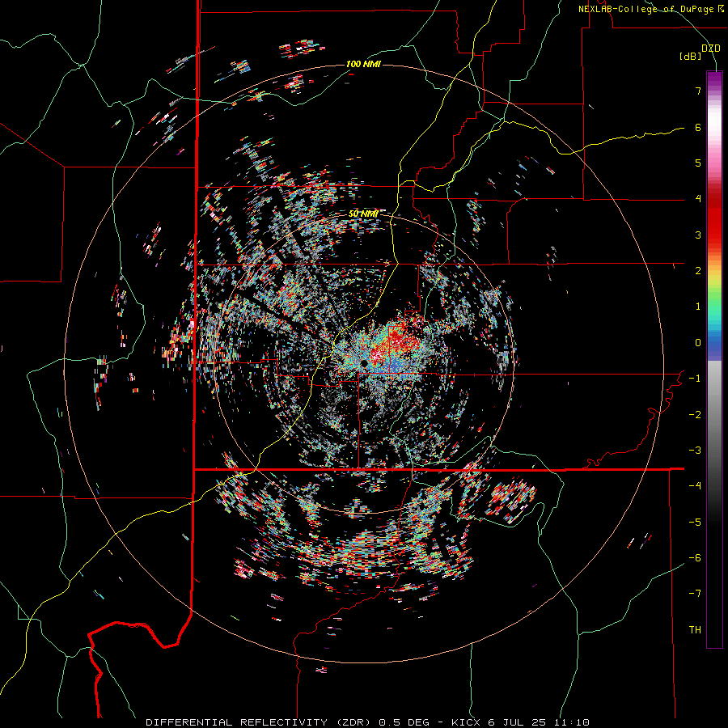This screenshot has width=728, height=728.
Task: Select the 0 tick label on the scale
Action: coord(698,343)
